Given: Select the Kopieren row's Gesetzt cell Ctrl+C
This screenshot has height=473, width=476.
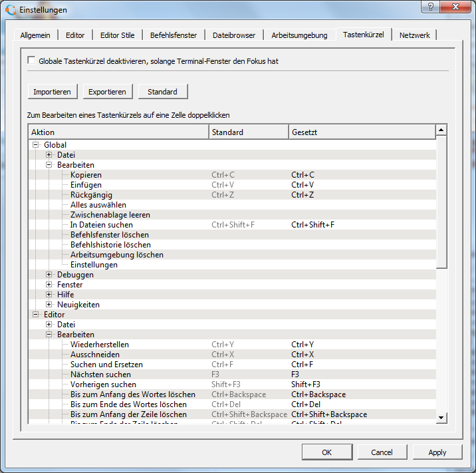Looking at the screenshot, I should point(302,175).
